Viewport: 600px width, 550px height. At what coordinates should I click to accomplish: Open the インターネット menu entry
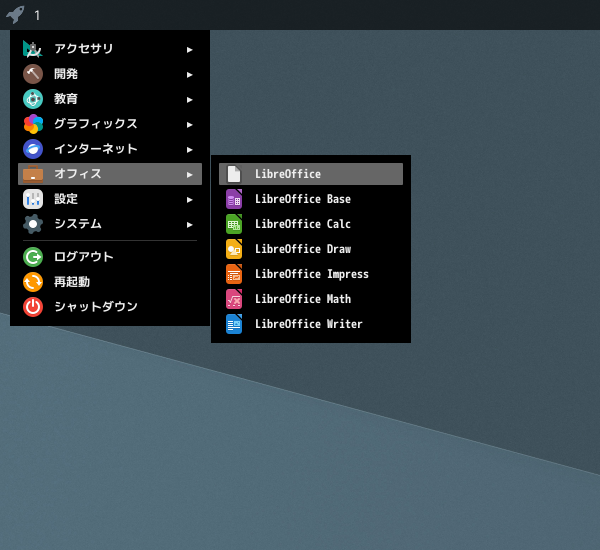(x=110, y=149)
